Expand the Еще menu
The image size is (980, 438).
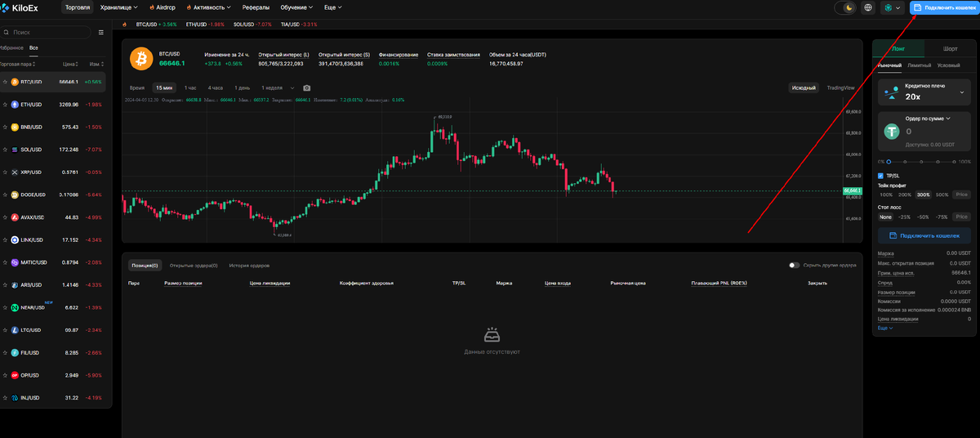pos(332,7)
